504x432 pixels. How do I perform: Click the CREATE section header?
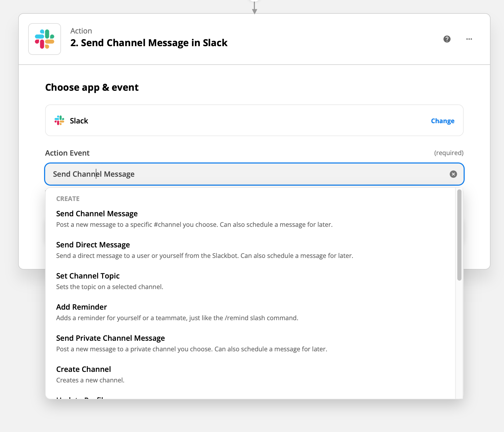[x=68, y=199]
